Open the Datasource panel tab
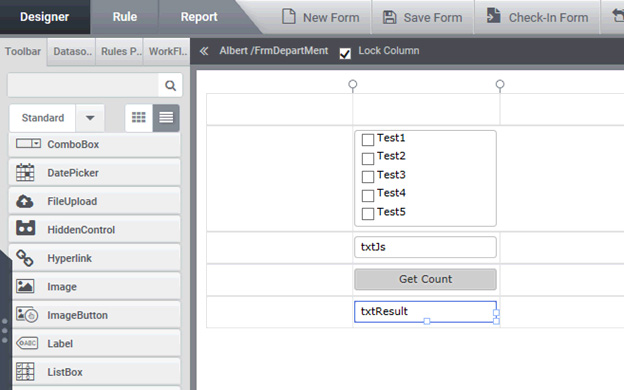 click(x=72, y=51)
